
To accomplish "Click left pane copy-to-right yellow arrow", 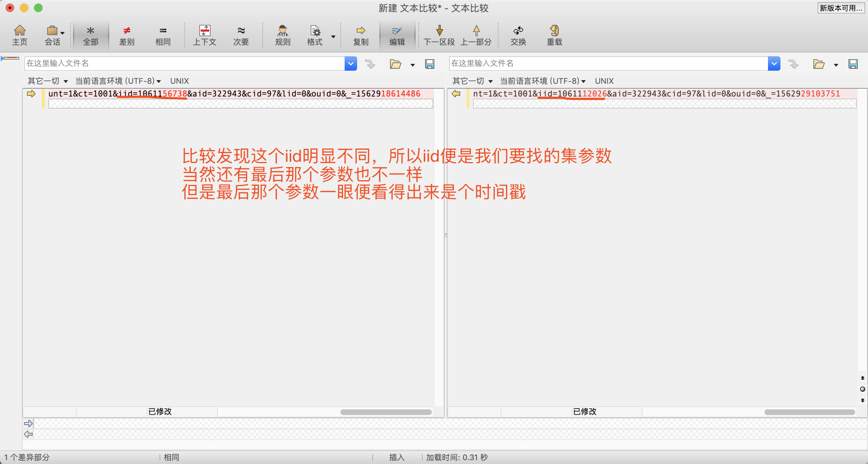I will pyautogui.click(x=31, y=94).
